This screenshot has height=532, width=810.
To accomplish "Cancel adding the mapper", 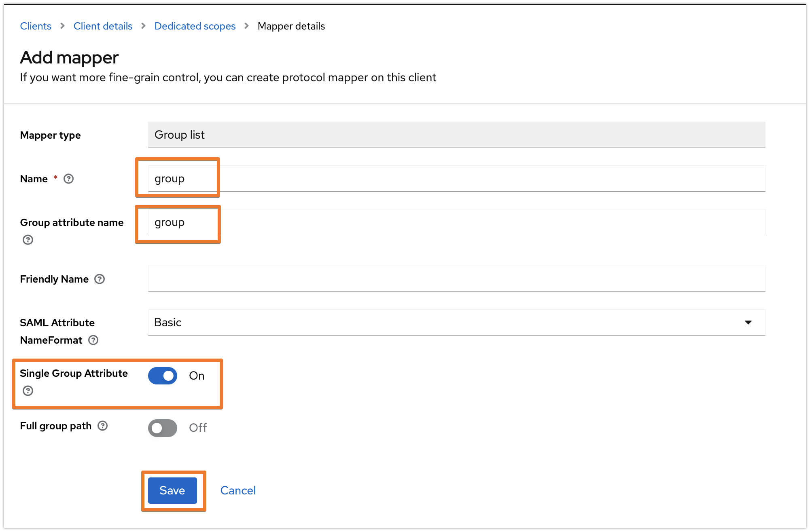I will point(238,490).
